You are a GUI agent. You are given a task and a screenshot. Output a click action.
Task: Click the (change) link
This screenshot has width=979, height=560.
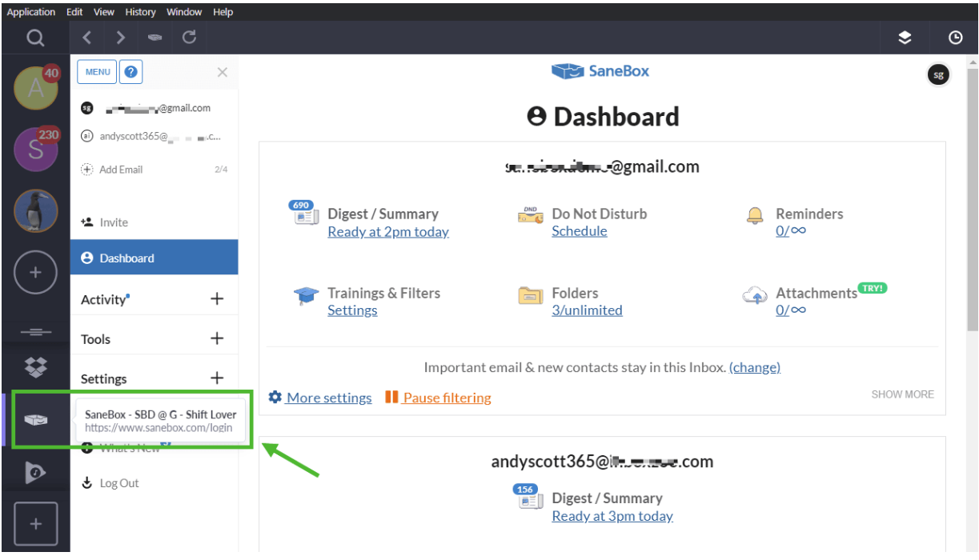755,367
